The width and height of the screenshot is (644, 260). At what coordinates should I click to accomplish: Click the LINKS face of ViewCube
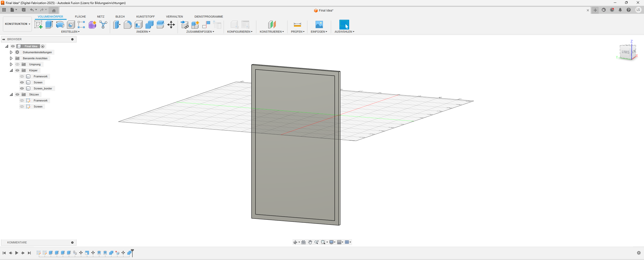tap(625, 52)
